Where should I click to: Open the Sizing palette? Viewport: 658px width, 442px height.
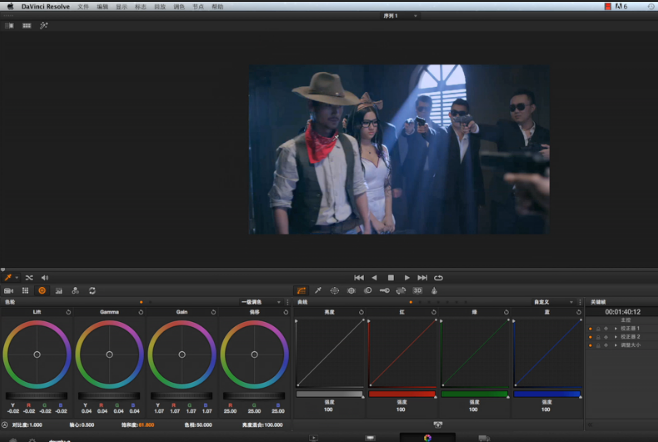point(401,290)
